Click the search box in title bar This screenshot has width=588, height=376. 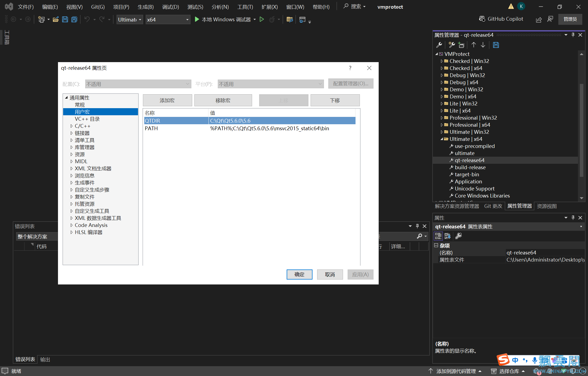(x=355, y=6)
